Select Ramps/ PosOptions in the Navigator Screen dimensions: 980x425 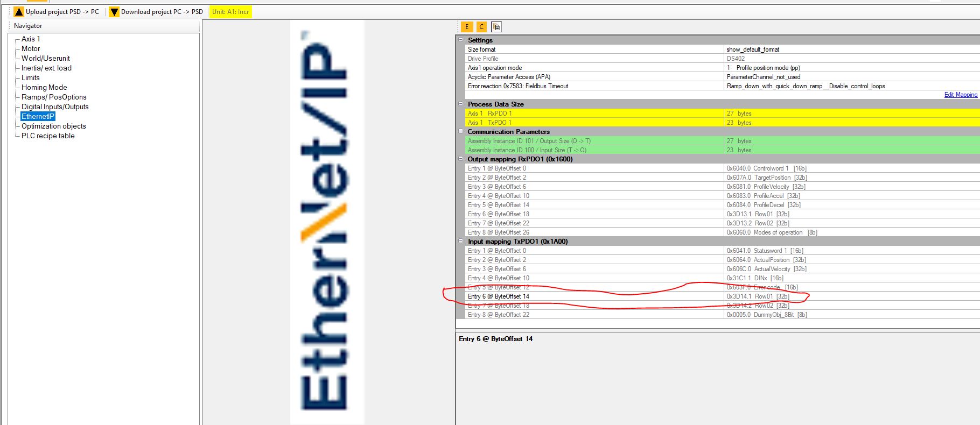click(x=54, y=97)
